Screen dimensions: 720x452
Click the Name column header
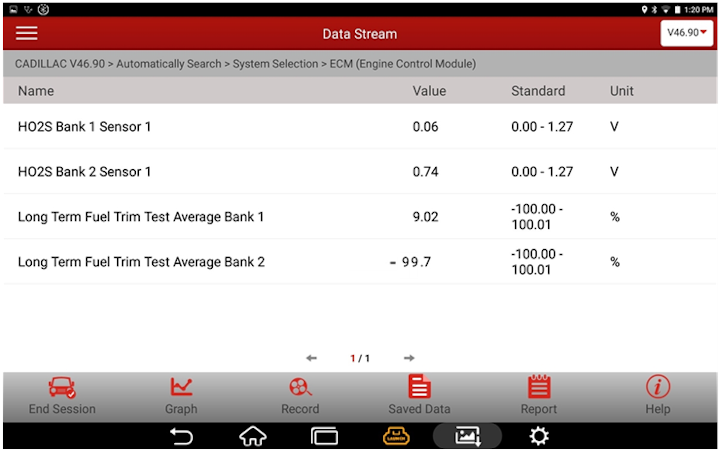click(x=36, y=91)
